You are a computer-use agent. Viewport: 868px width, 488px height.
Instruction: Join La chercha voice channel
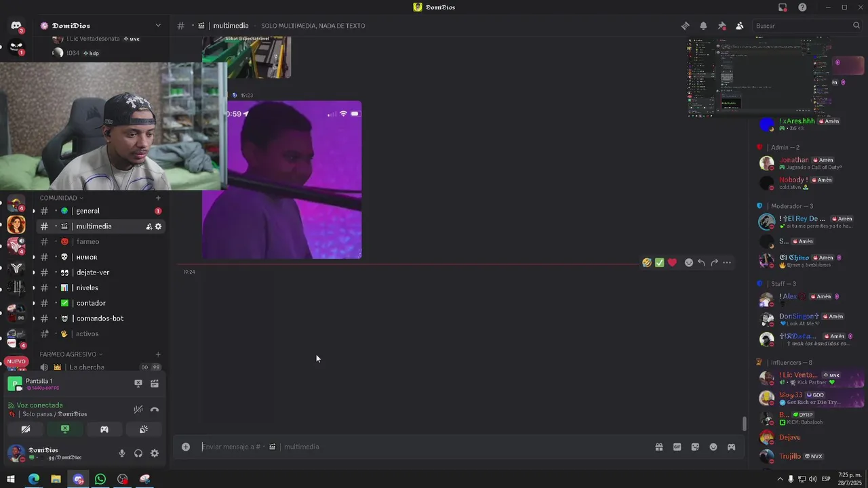[x=100, y=367]
